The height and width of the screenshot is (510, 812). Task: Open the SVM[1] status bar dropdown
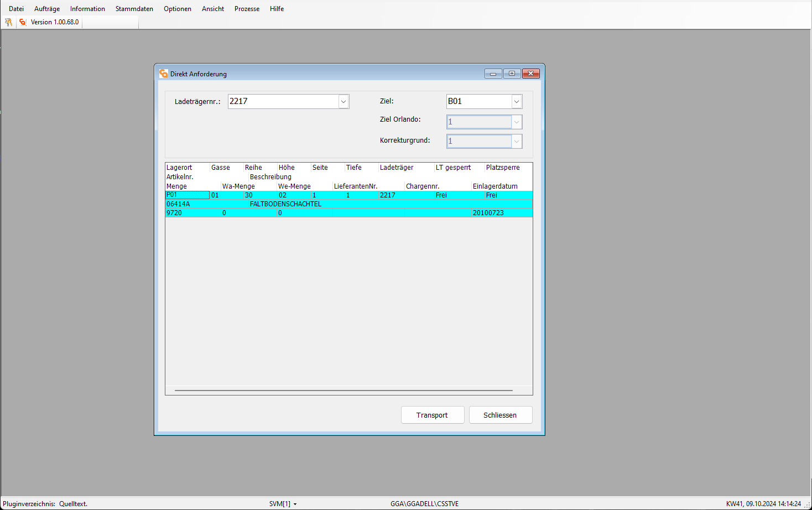point(283,504)
